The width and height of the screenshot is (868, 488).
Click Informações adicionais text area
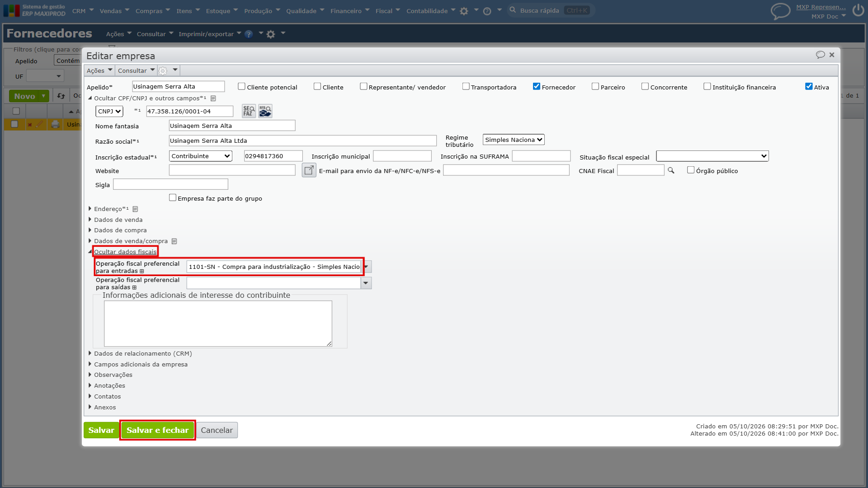pos(218,324)
